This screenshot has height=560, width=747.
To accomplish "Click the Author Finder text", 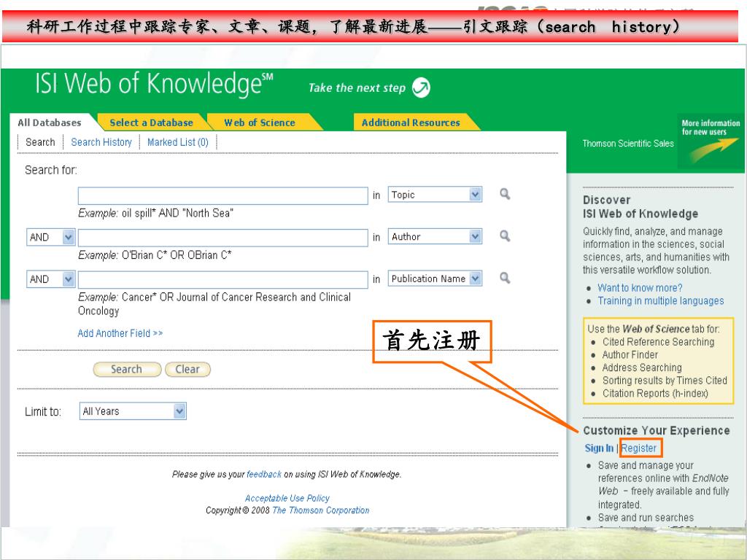I will (630, 355).
